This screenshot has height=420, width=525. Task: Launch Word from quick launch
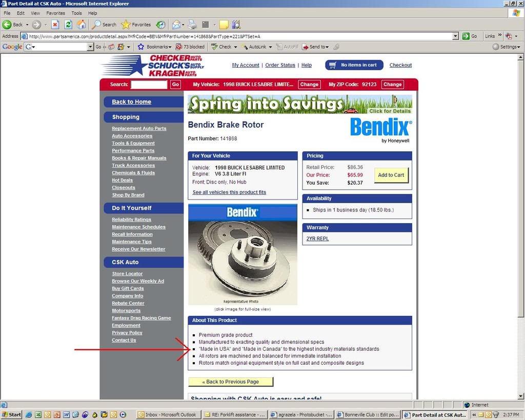point(66,415)
